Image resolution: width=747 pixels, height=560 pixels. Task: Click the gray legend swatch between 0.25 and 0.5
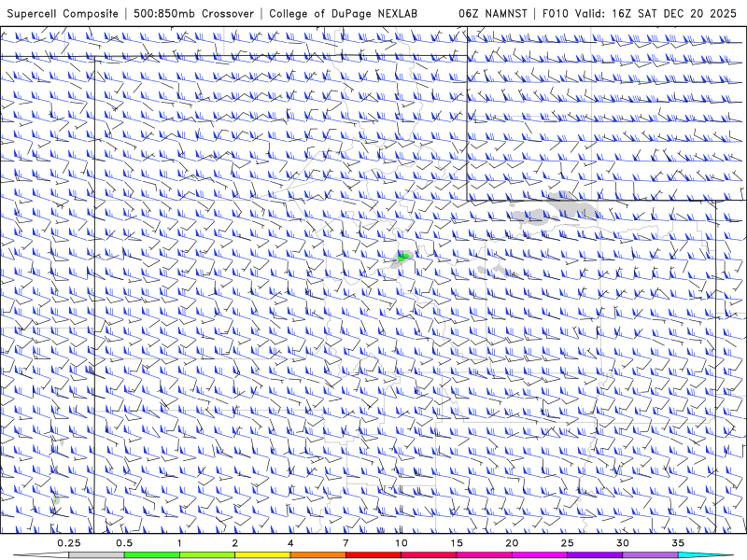[96, 555]
